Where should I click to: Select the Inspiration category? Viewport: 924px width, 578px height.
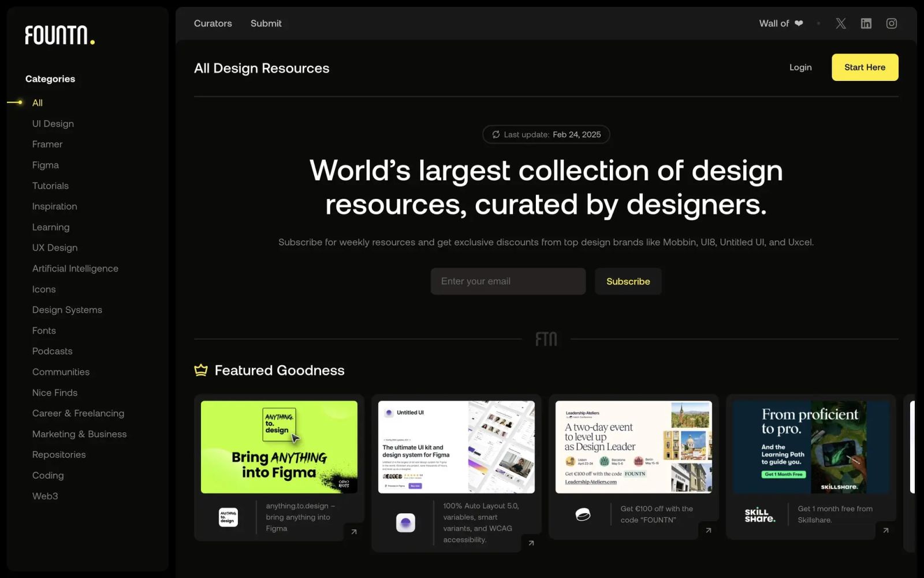point(55,206)
